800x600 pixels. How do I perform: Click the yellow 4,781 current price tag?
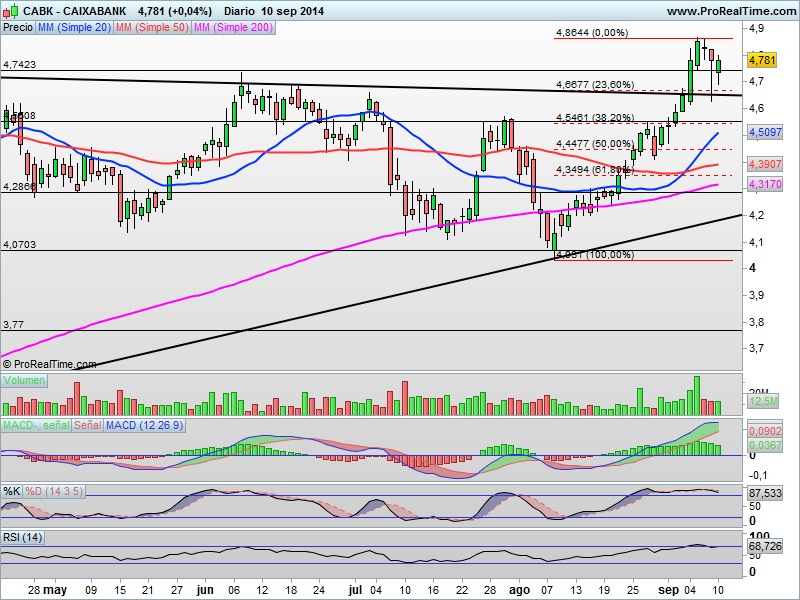click(762, 60)
